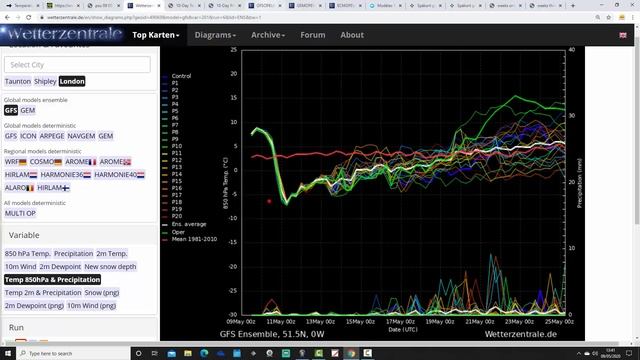640x360 pixels.
Task: Select the 2m Temp. variable
Action: (112, 253)
